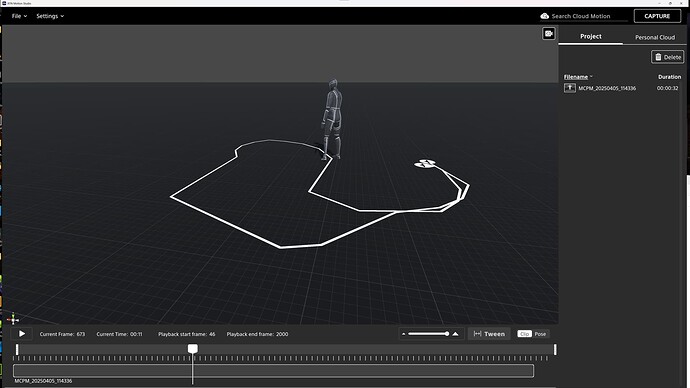Screen dimensions: 690x388
Task: Click the axis gizmo in viewport corner
Action: (13, 318)
